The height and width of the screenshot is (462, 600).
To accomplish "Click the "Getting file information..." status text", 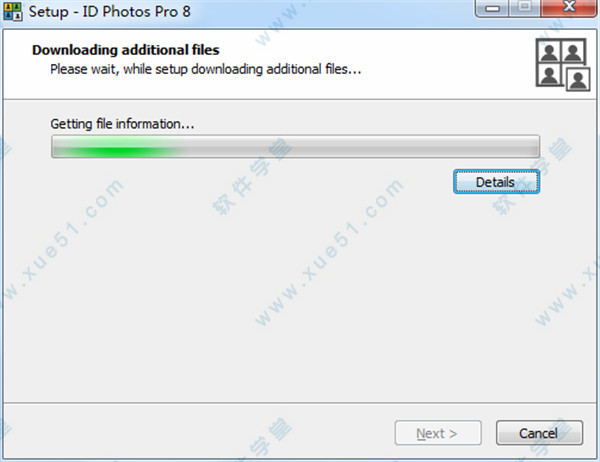I will click(122, 124).
